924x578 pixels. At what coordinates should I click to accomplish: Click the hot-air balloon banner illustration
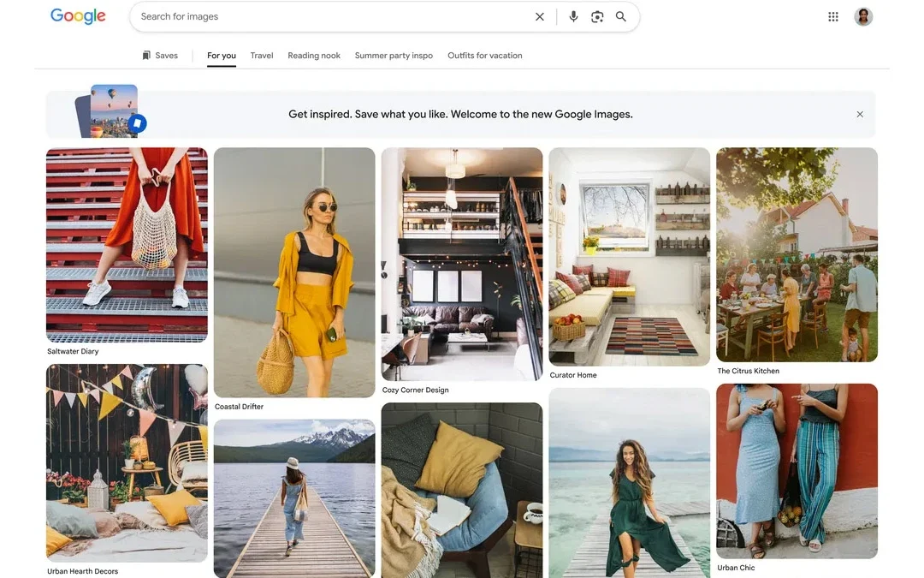(111, 111)
